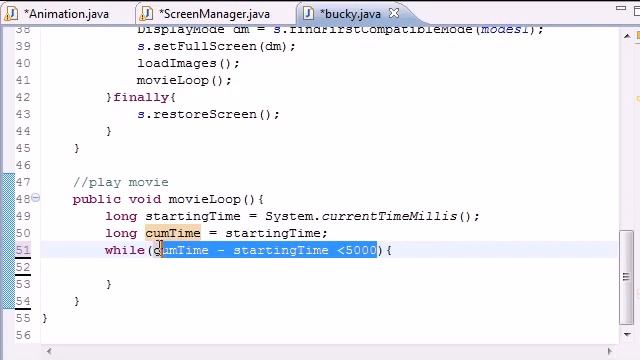Close the bucky.java tab
The width and height of the screenshot is (640, 360).
click(394, 13)
